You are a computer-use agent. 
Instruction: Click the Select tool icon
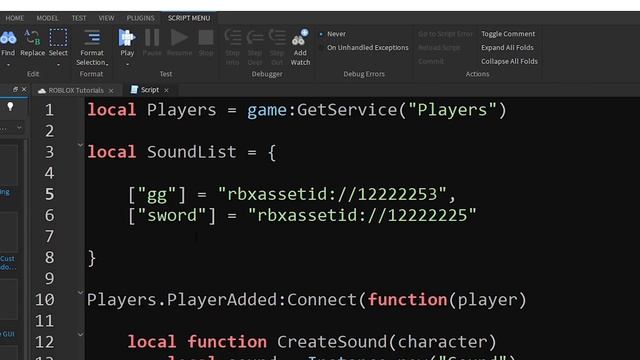coord(58,38)
